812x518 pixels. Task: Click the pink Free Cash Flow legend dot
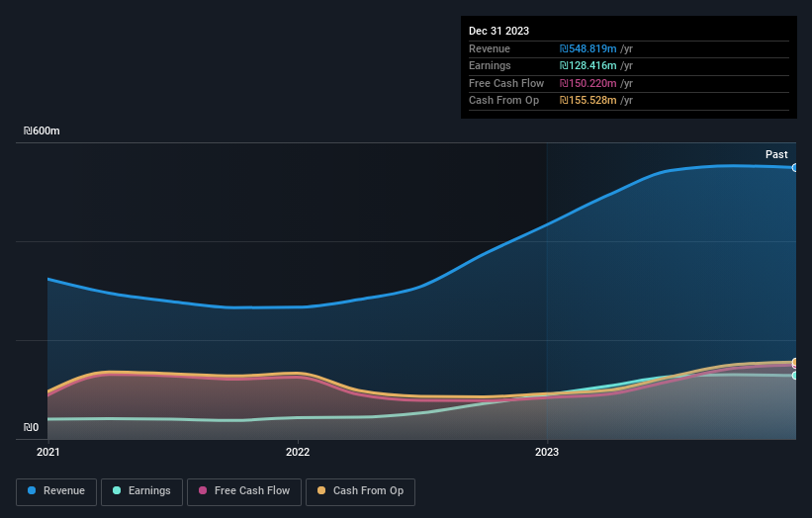click(203, 490)
